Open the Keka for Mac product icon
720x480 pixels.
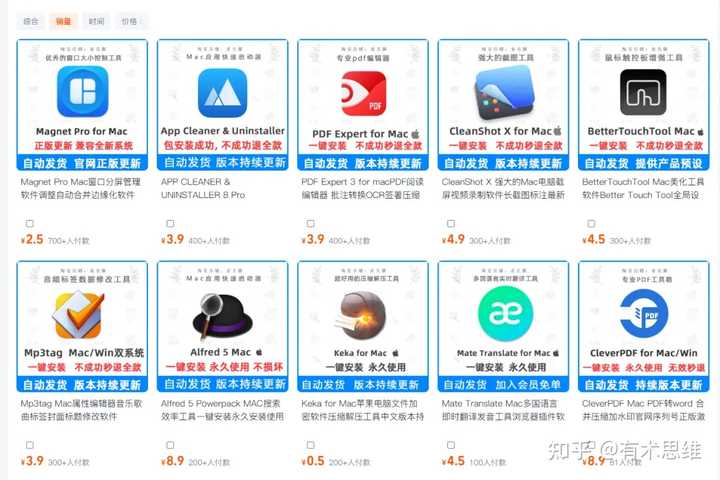362,316
